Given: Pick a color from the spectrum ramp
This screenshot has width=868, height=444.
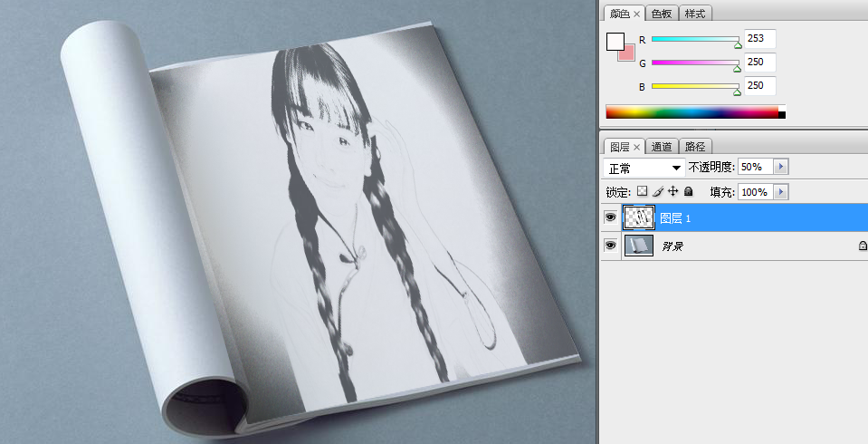Looking at the screenshot, I should [692, 111].
